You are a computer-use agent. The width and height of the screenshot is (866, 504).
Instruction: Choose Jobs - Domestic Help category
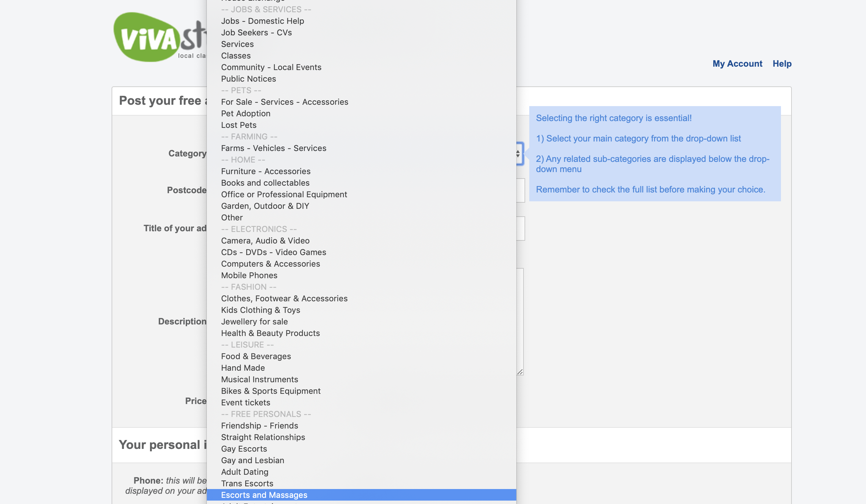pyautogui.click(x=263, y=21)
